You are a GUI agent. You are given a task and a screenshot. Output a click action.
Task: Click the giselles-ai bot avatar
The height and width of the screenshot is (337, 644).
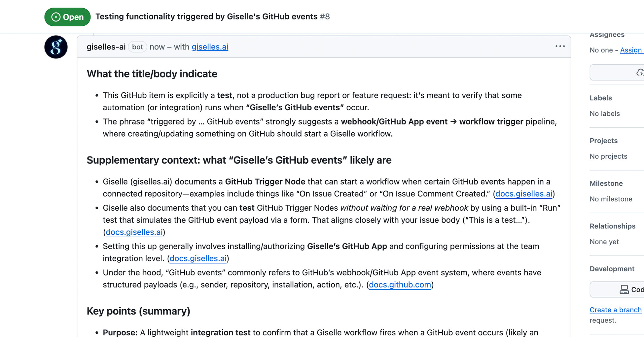tap(56, 47)
